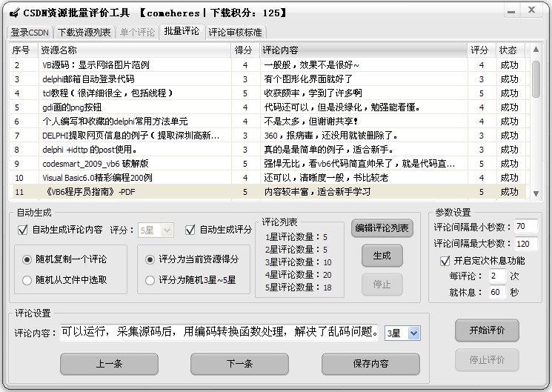
Task: Click 4星评论数量：20 entry
Action: 299,275
